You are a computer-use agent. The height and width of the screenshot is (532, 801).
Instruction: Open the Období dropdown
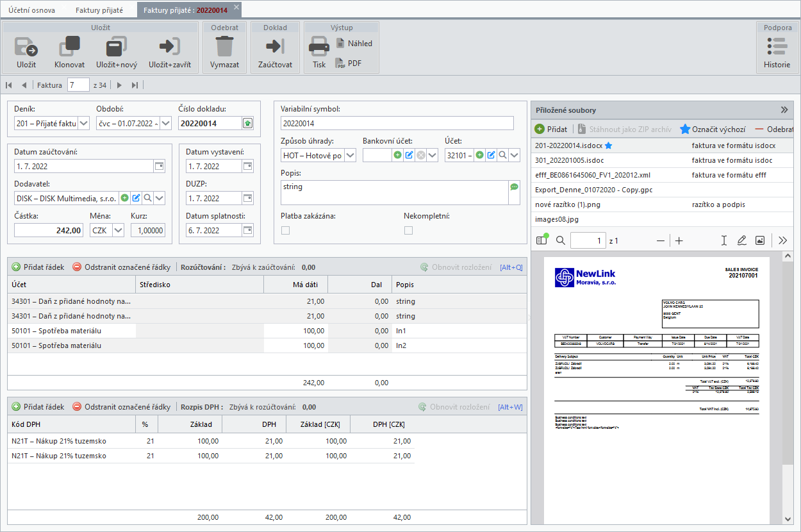(165, 124)
